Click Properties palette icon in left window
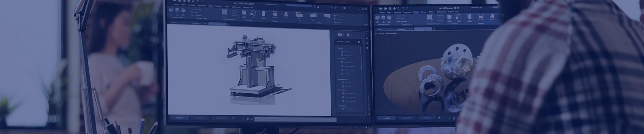 [275, 14]
